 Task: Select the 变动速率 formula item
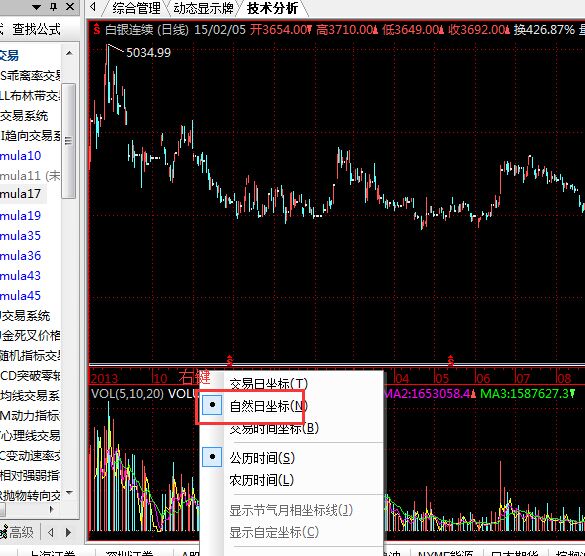coord(30,456)
